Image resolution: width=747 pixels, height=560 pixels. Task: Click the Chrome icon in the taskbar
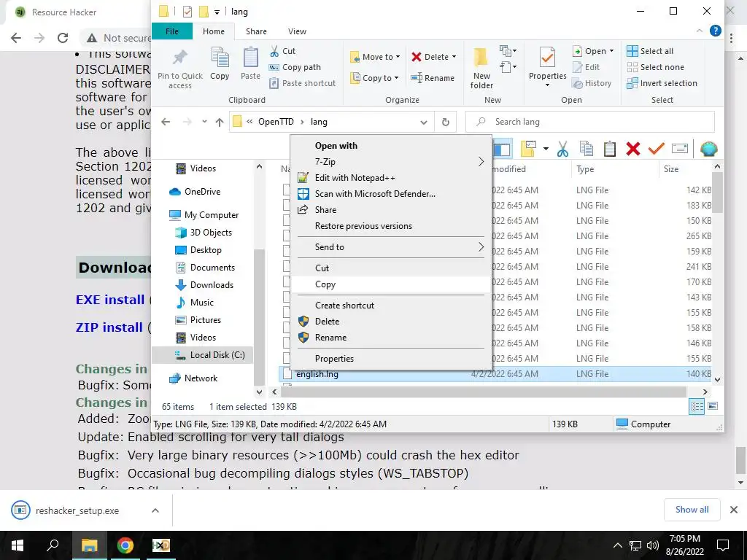[x=125, y=545]
